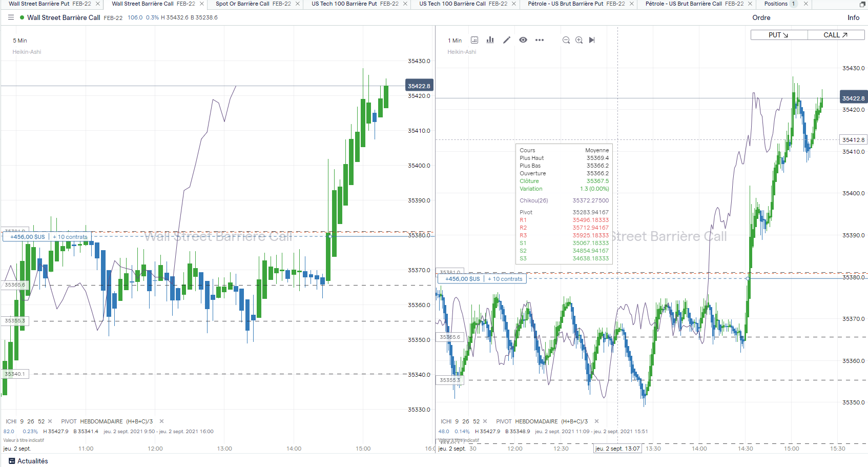Remove PIVOT HEBDOMADAIRE indicator from left chart

click(161, 421)
